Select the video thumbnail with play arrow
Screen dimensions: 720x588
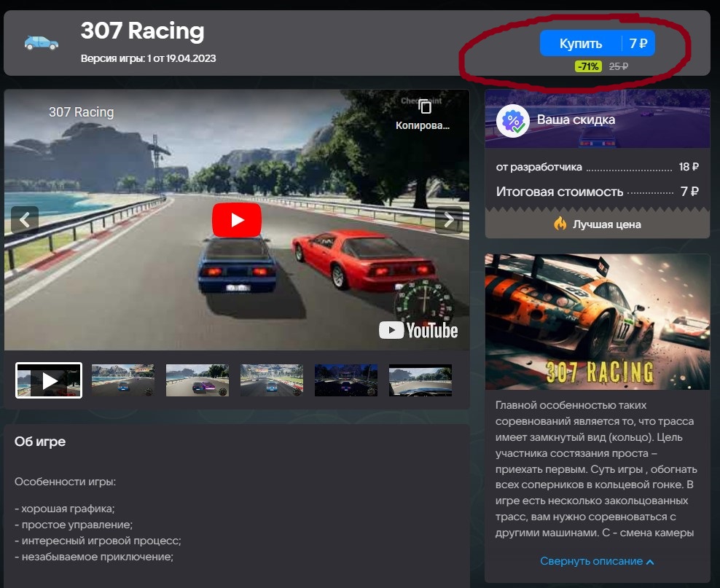click(x=49, y=380)
